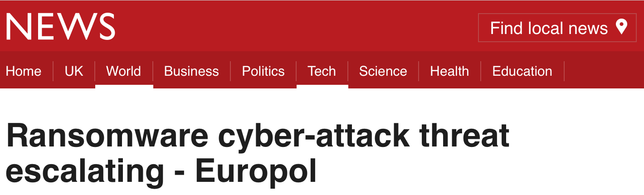The height and width of the screenshot is (195, 644).
Task: Click empty nav bar right of Education
Action: 603,71
